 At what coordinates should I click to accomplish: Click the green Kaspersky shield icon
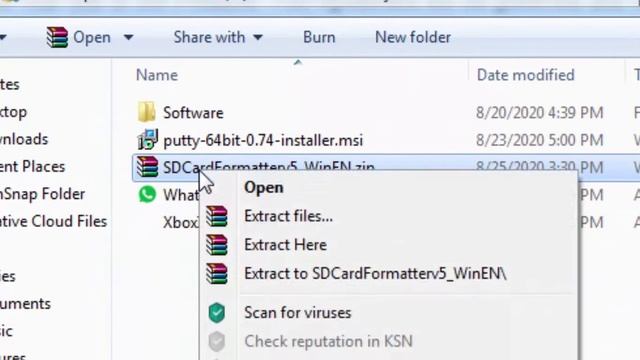pyautogui.click(x=217, y=313)
